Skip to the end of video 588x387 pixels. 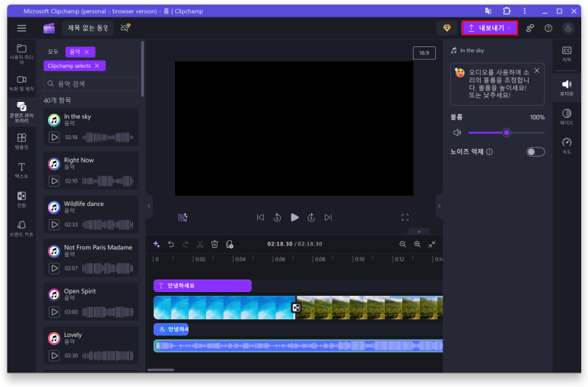tap(328, 217)
